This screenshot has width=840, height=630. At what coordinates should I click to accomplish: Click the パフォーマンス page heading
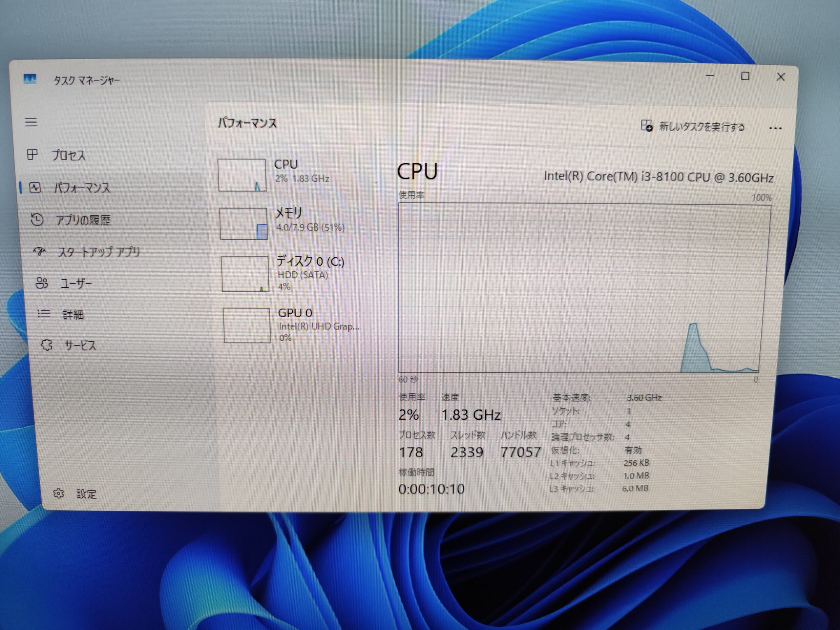point(247,123)
